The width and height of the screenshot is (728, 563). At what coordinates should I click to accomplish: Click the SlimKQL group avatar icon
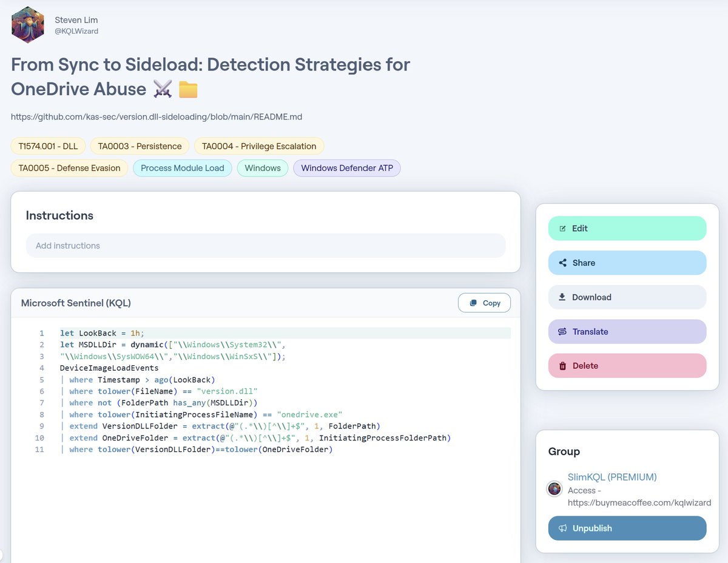coord(554,488)
